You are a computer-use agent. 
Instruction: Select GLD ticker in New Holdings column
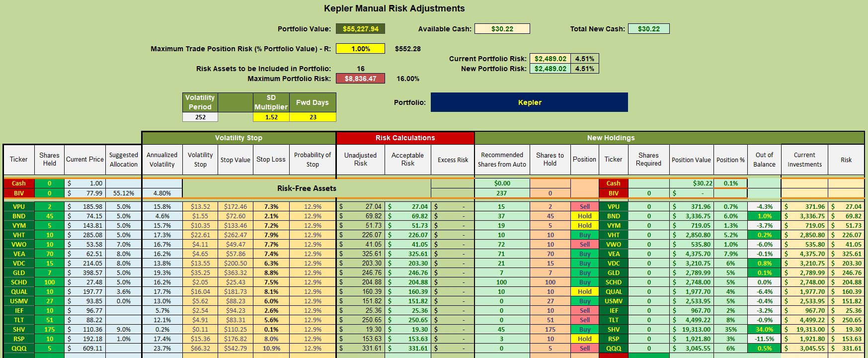613,273
